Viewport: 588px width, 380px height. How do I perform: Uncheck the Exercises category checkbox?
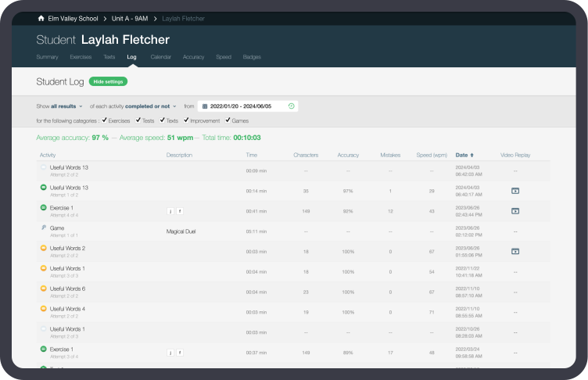(x=104, y=120)
